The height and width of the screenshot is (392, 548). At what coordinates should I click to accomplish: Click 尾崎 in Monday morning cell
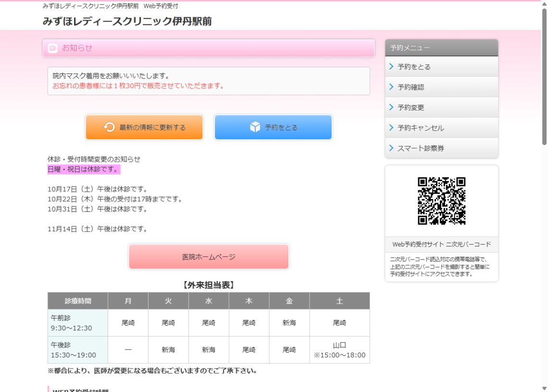click(128, 323)
